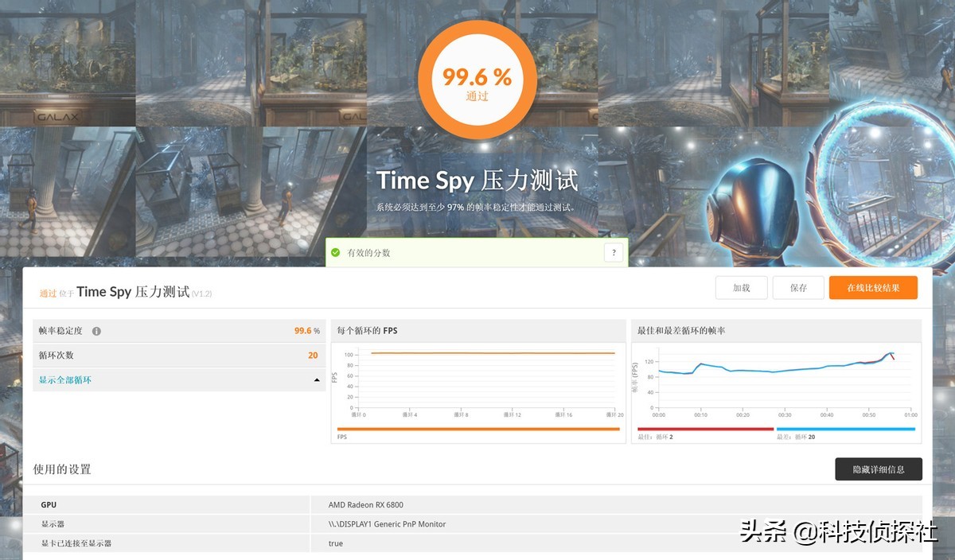955x560 pixels.
Task: Click the orange 在线比较结果 button
Action: 875,287
